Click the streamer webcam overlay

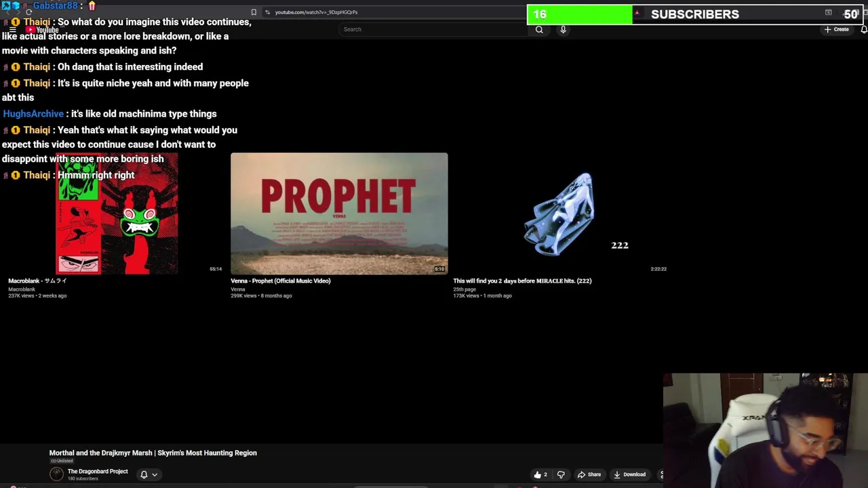point(766,430)
